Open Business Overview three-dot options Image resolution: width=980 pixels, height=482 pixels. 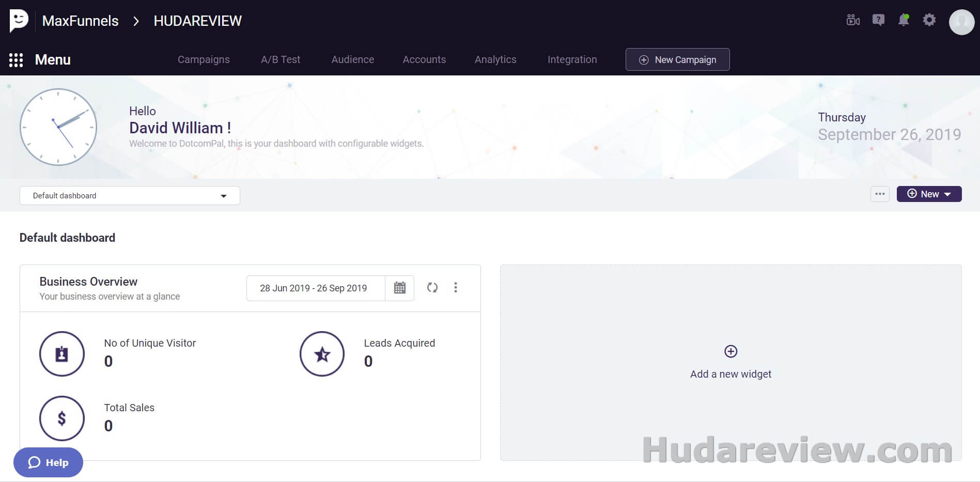pos(455,287)
